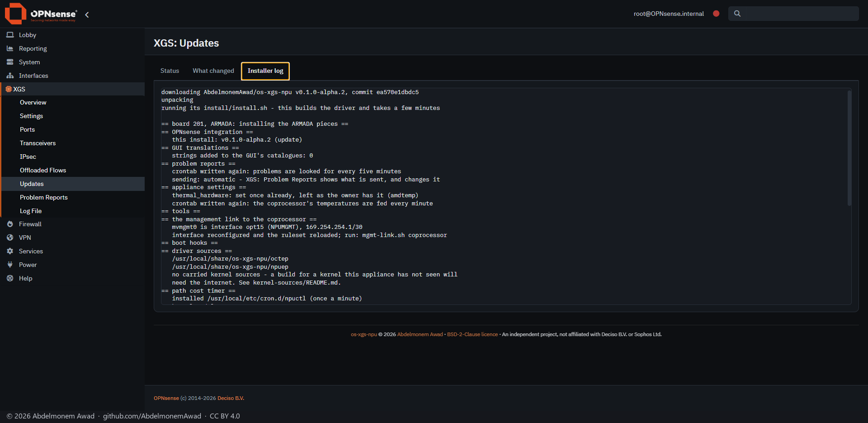The image size is (868, 423).
Task: Click the Help lifebuoy icon
Action: [x=10, y=278]
